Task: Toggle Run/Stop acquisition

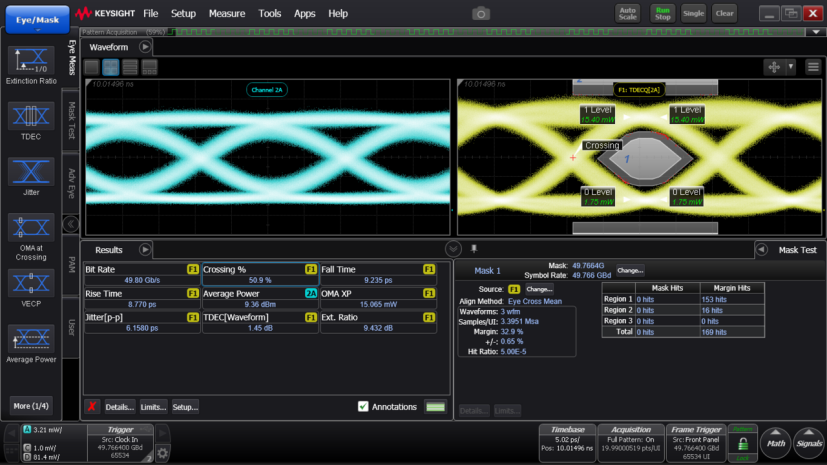Action: (662, 13)
